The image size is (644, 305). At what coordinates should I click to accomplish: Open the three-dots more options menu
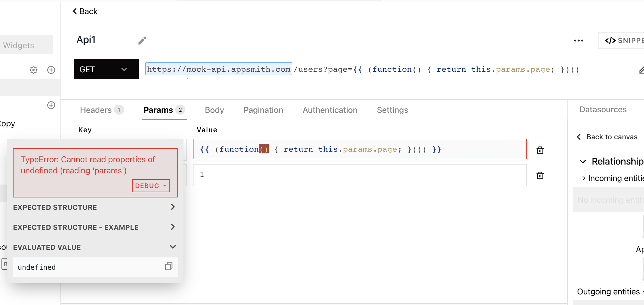pyautogui.click(x=578, y=41)
